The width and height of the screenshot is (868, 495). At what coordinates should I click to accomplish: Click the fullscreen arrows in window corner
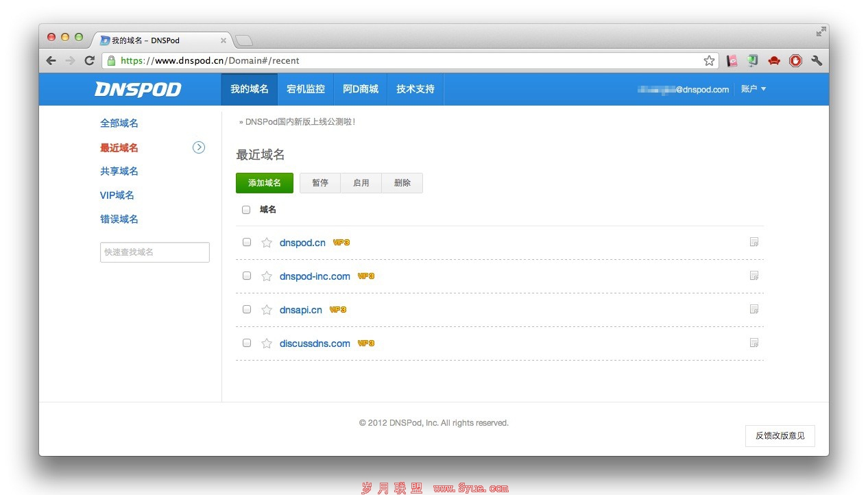821,32
